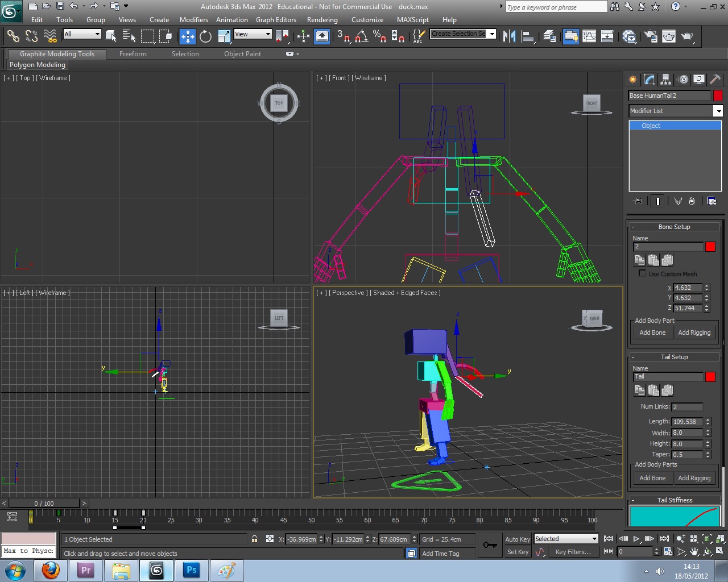Open the View reference coordinate system dropdown
Screen dimensions: 728x582
(253, 34)
